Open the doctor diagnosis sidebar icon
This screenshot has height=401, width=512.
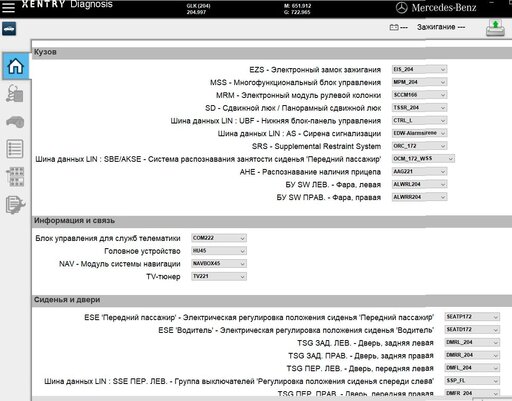click(x=15, y=93)
